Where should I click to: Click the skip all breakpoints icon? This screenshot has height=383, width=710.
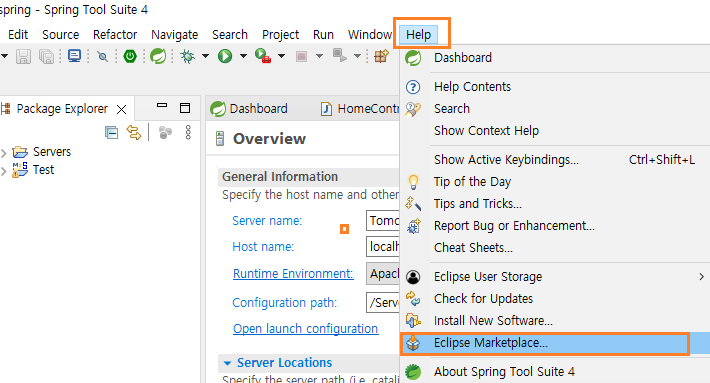[103, 57]
